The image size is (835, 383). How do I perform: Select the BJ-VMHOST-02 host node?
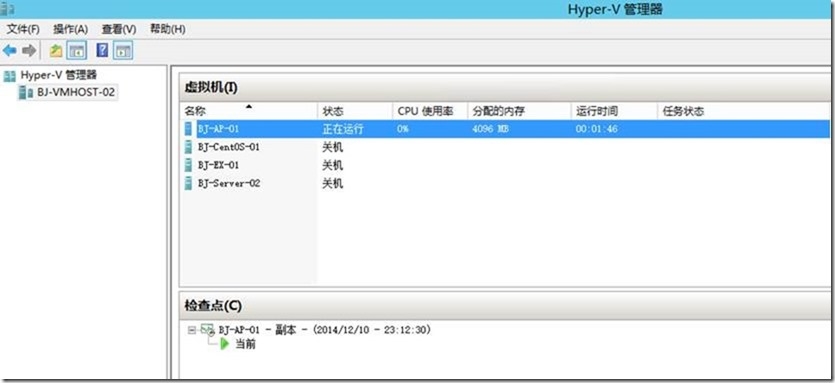pyautogui.click(x=76, y=93)
